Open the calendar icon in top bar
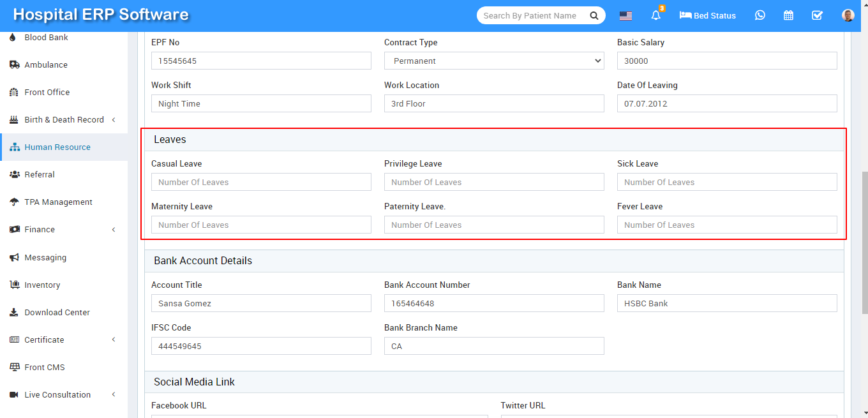The image size is (868, 418). coord(788,15)
